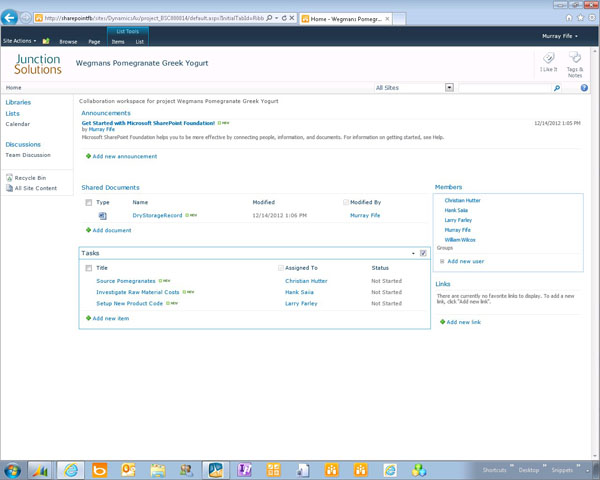Open the blue Help question mark icon
This screenshot has height=480, width=600.
pos(584,88)
